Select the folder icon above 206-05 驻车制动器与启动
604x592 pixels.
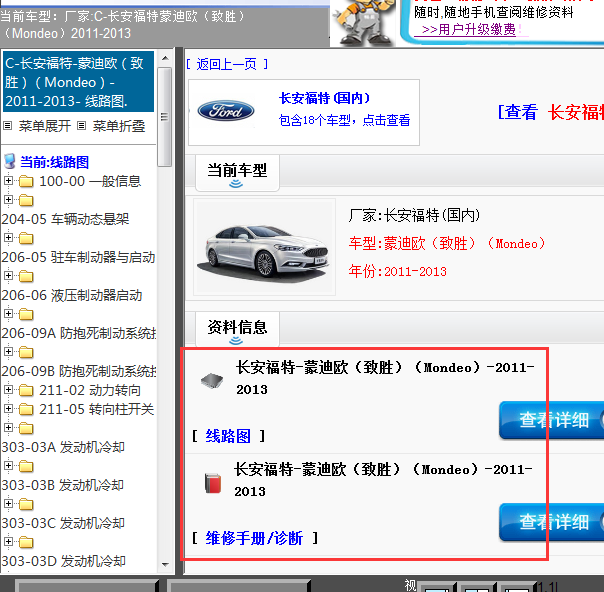26,238
